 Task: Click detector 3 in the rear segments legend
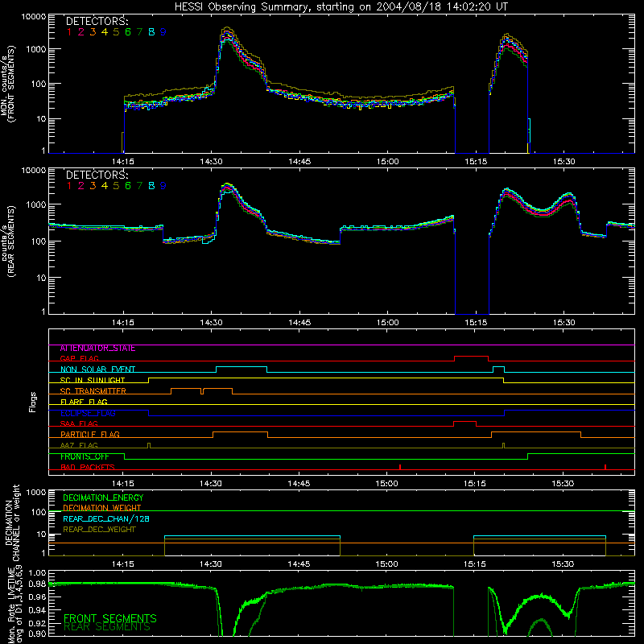point(93,186)
